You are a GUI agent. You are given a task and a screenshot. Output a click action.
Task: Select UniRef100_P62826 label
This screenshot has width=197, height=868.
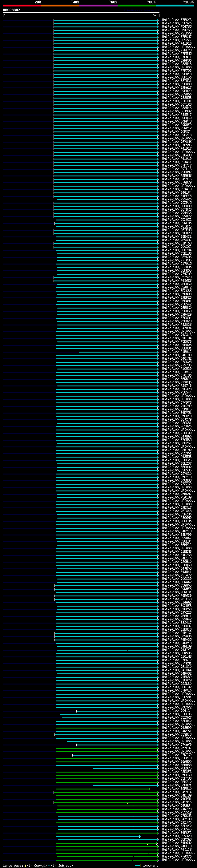click(177, 426)
